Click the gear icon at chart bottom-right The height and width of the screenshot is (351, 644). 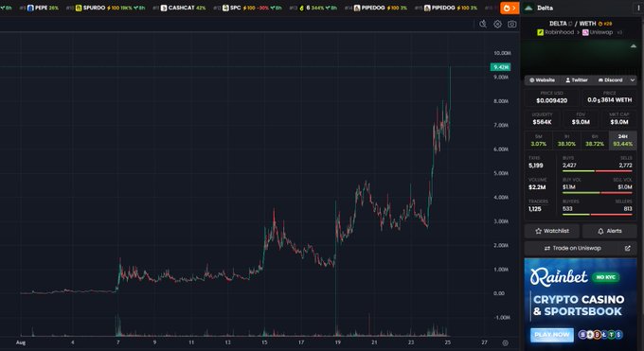(505, 342)
